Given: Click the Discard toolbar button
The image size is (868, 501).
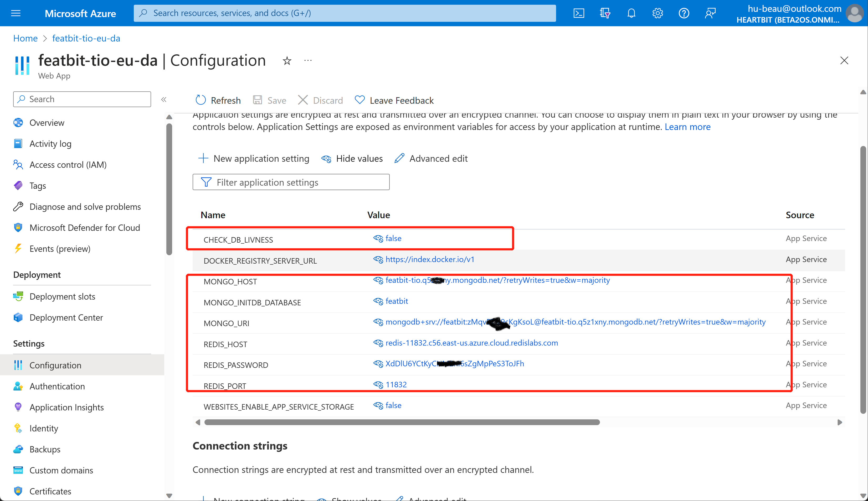Looking at the screenshot, I should tap(320, 100).
